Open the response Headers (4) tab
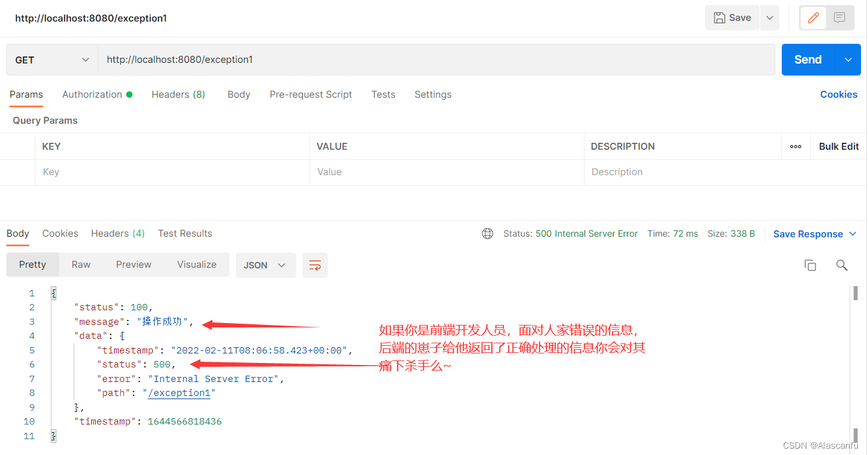868x455 pixels. tap(118, 234)
